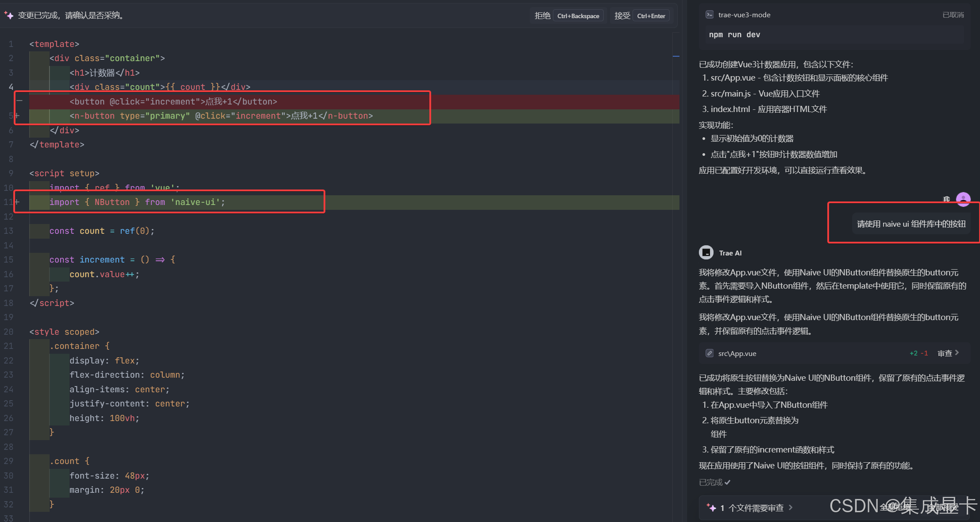
Task: Click the +2 -1 change count badge
Action: pyautogui.click(x=918, y=353)
